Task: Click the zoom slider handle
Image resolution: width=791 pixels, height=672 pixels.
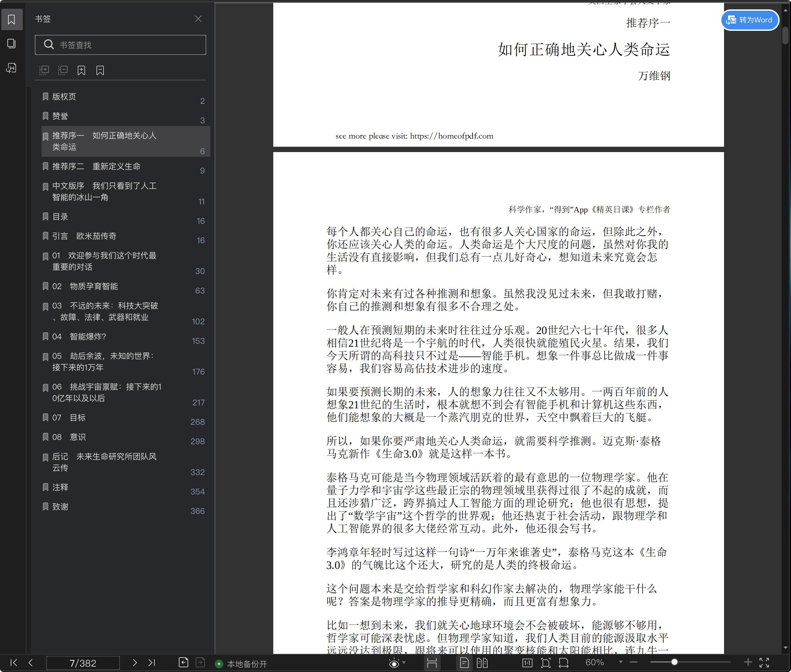Action: 674,662
